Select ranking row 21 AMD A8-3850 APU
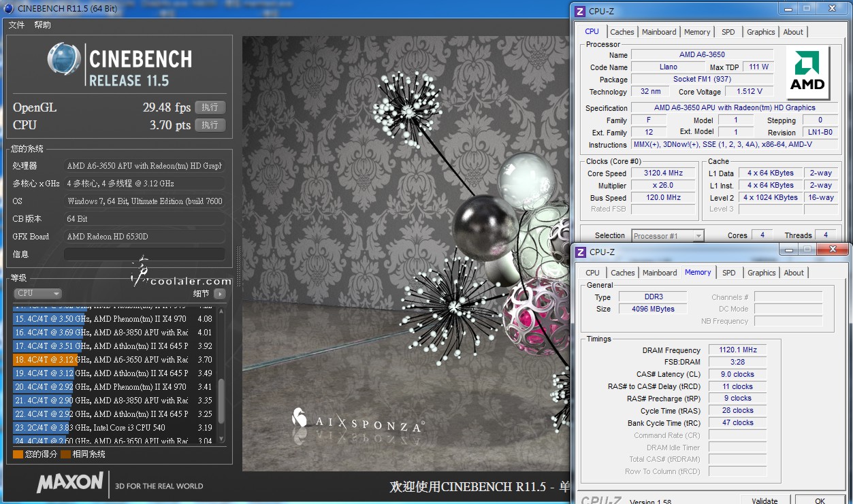 (x=114, y=401)
